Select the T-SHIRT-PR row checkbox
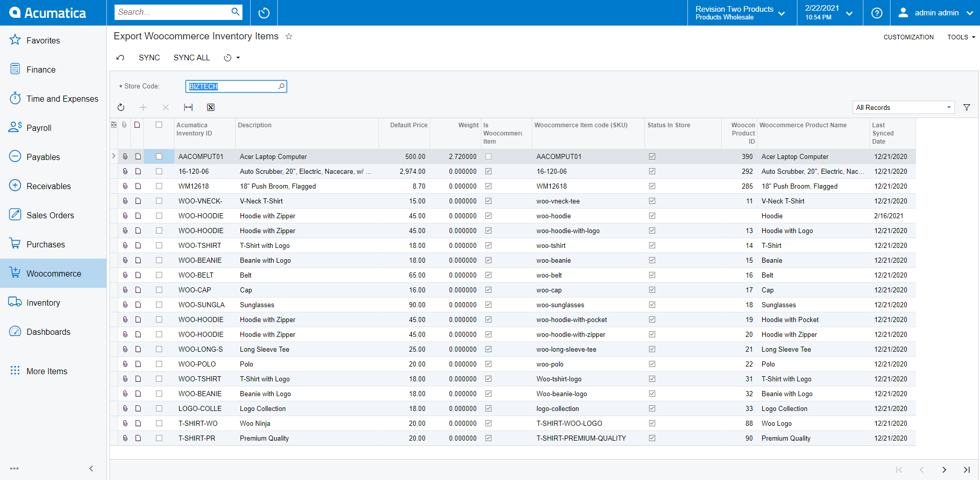 pyautogui.click(x=159, y=438)
